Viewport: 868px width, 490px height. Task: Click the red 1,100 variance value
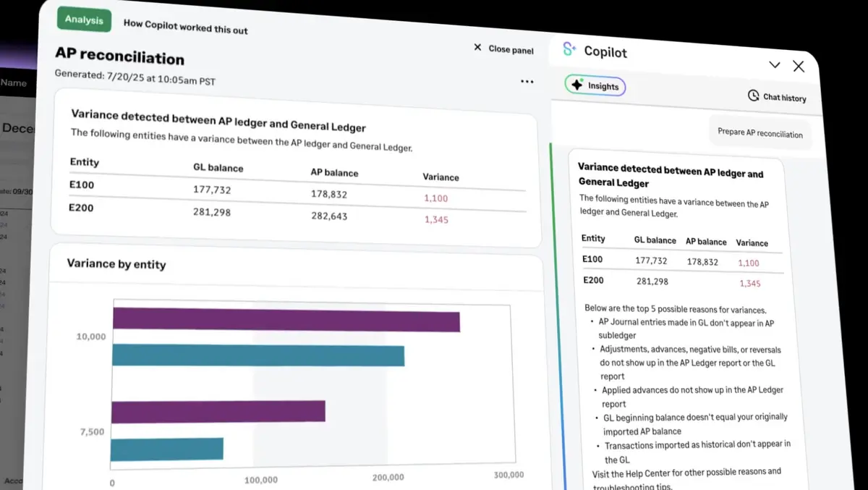(x=438, y=198)
